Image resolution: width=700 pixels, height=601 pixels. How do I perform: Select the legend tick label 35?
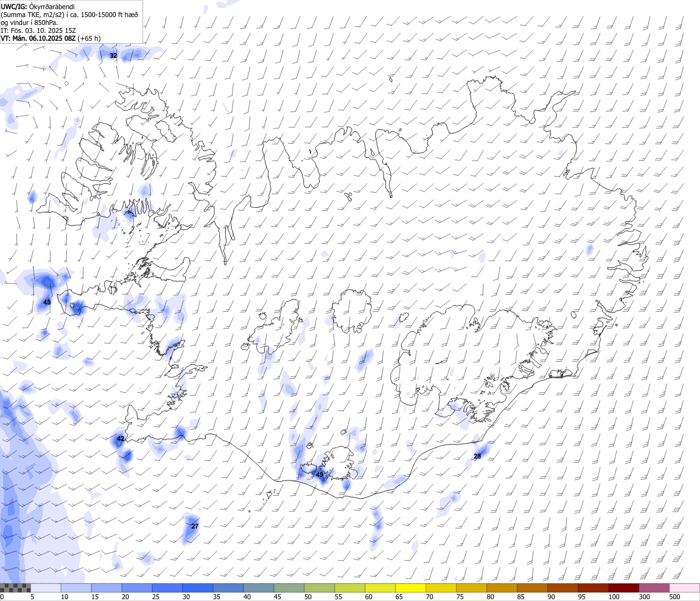click(217, 597)
